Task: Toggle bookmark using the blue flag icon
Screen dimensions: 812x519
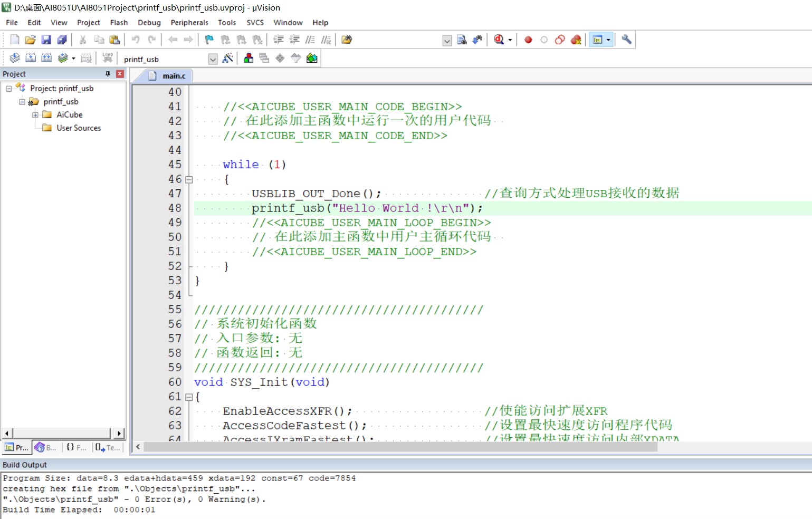Action: (209, 40)
